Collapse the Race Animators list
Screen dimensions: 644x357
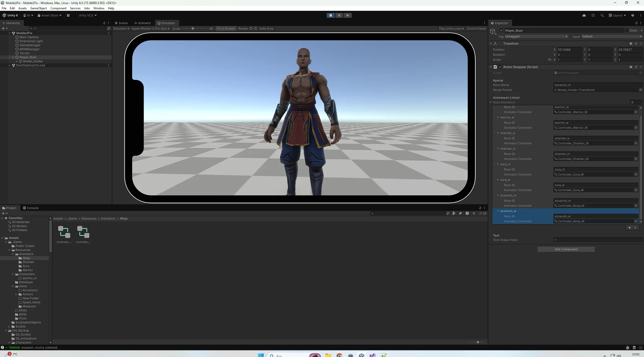tap(491, 102)
